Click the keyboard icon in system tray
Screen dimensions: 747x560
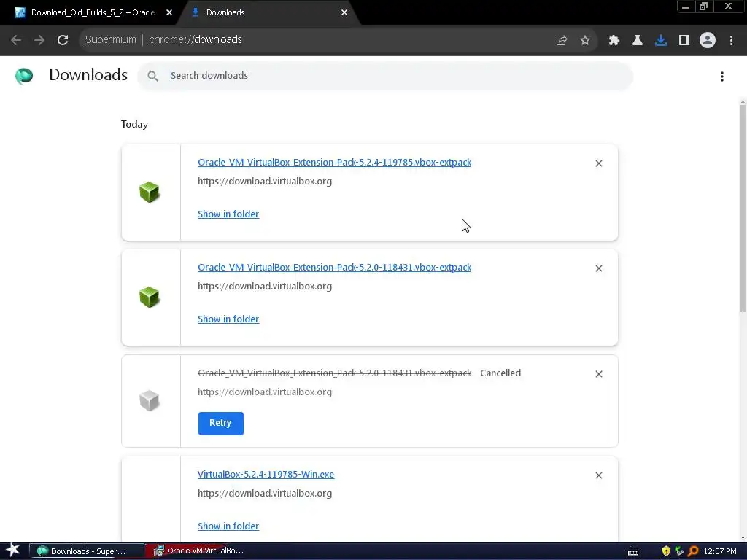[633, 553]
